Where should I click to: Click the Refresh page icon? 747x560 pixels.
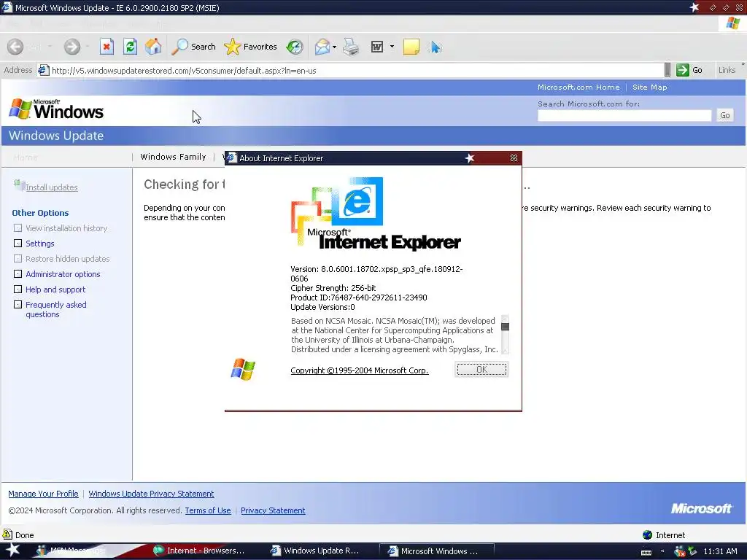[x=130, y=47]
